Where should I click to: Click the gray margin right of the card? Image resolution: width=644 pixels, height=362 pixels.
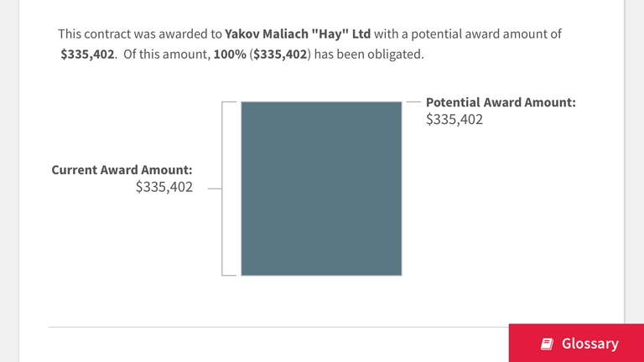pyautogui.click(x=634, y=168)
